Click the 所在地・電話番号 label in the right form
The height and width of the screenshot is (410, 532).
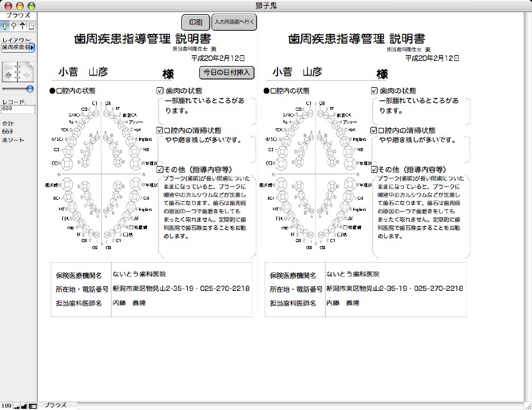(x=296, y=290)
